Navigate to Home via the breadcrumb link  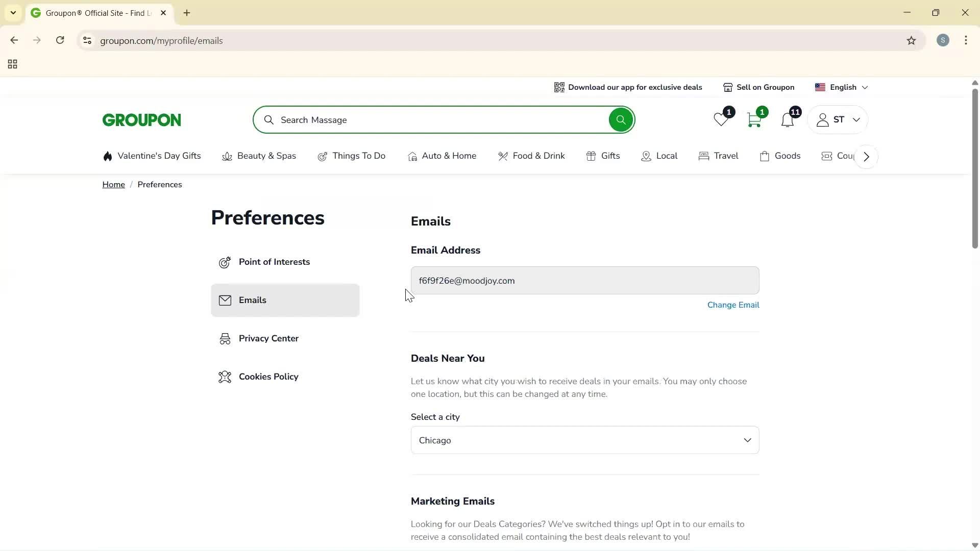[113, 184]
